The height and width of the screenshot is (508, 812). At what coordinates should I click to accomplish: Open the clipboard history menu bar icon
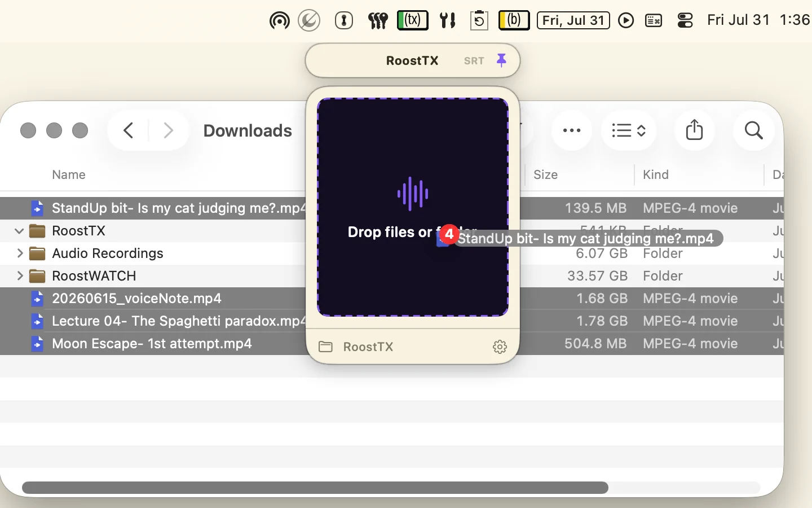click(479, 21)
